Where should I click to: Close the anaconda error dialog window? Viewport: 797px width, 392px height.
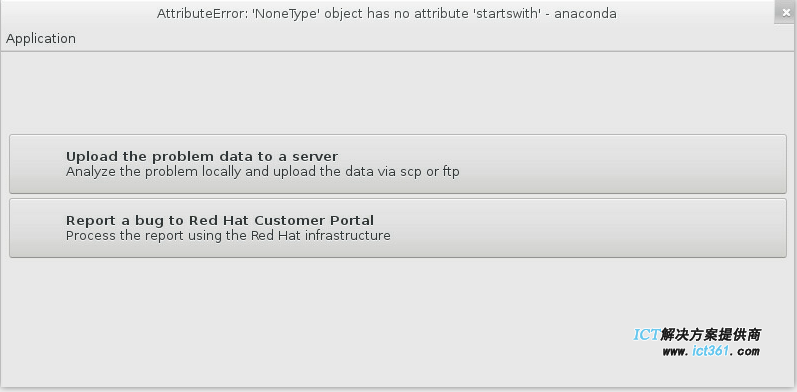(786, 12)
